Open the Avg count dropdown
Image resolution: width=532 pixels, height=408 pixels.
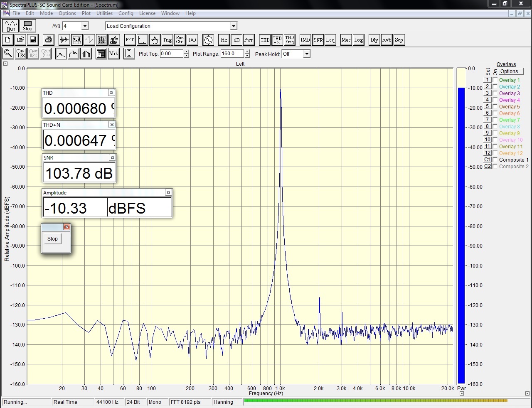click(x=85, y=26)
